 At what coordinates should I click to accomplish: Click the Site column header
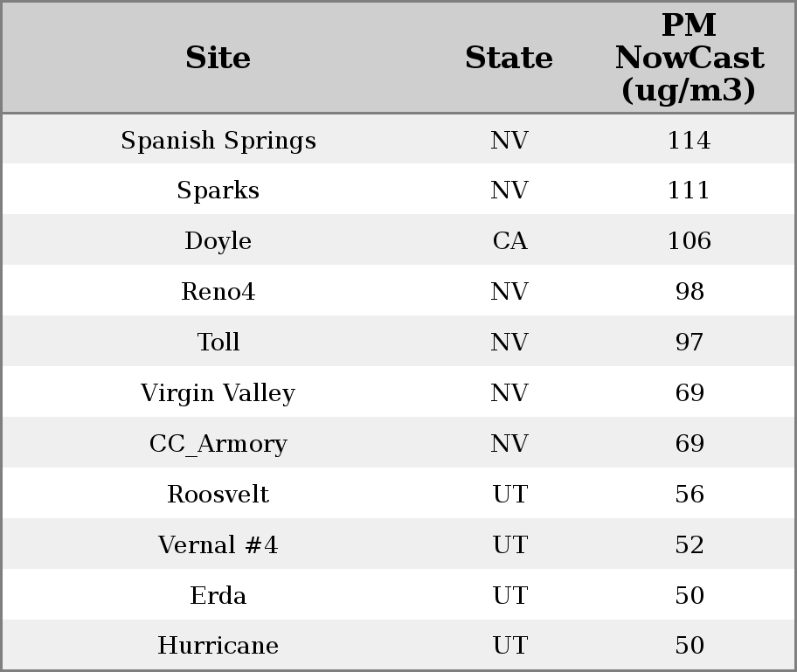click(x=218, y=58)
